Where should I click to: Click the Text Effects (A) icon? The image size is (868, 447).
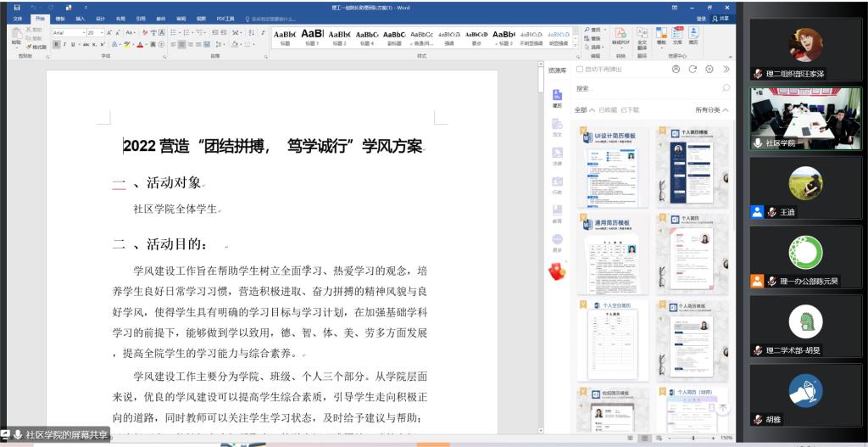[x=114, y=44]
